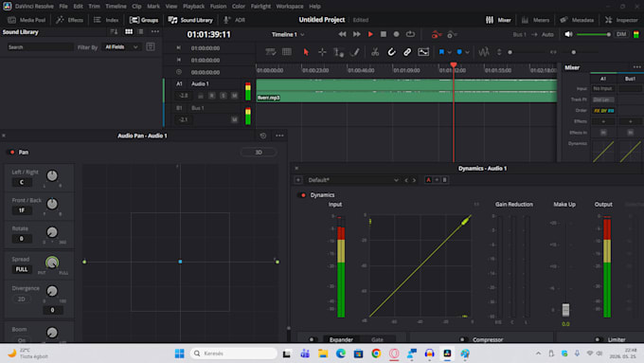Screen dimensions: 644x363
Task: Open the Timeline menu
Action: click(116, 7)
